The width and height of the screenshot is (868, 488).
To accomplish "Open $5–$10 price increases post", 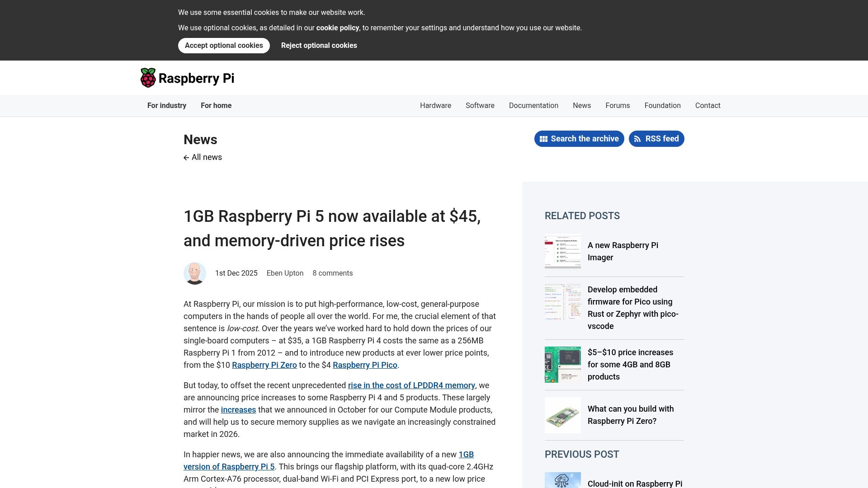I will tap(630, 365).
